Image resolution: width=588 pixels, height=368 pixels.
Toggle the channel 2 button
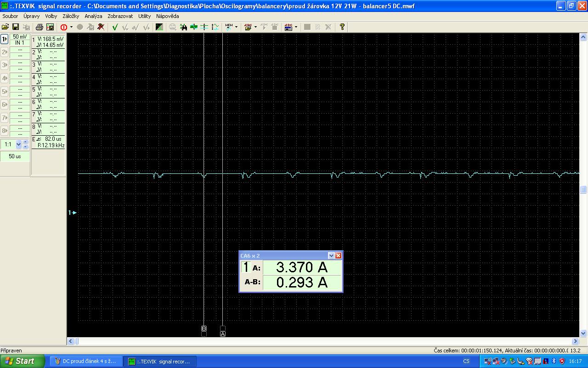[x=5, y=52]
